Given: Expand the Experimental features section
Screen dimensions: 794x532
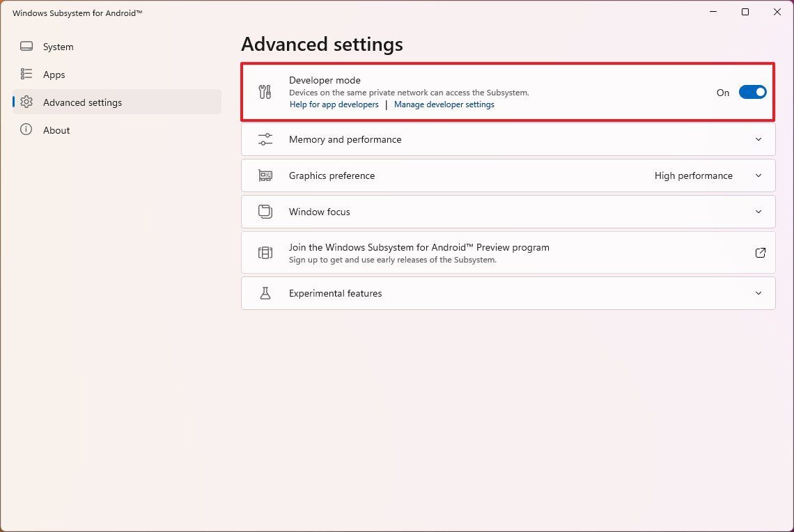Looking at the screenshot, I should [x=758, y=293].
